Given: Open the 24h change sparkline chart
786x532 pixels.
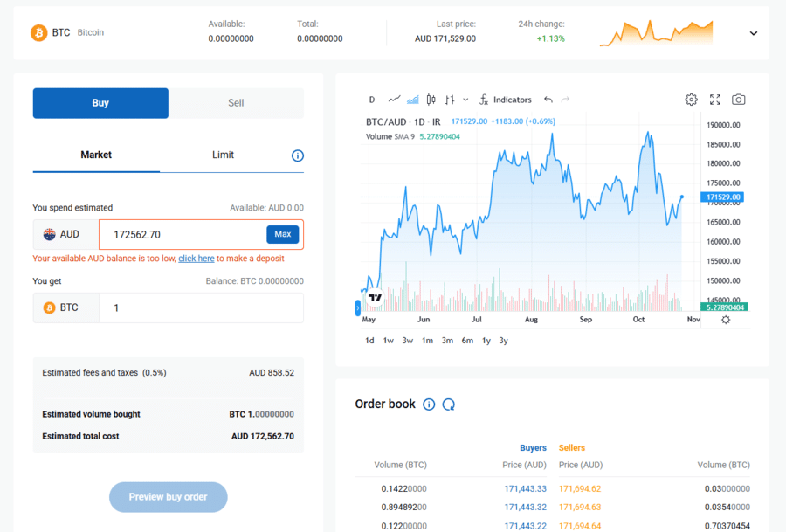Looking at the screenshot, I should click(656, 33).
